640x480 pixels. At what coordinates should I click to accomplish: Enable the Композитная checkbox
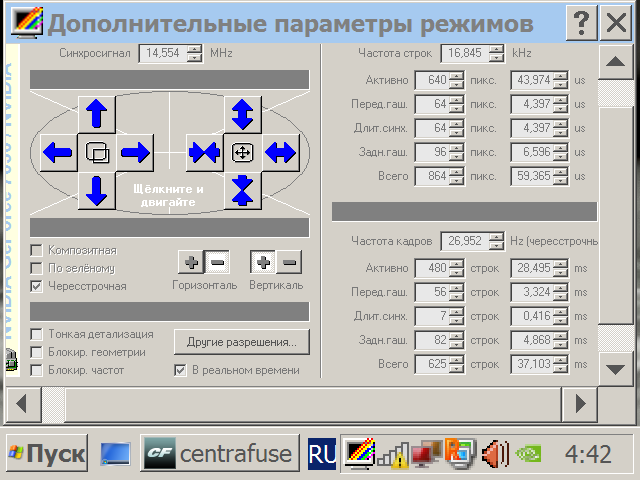(x=37, y=250)
